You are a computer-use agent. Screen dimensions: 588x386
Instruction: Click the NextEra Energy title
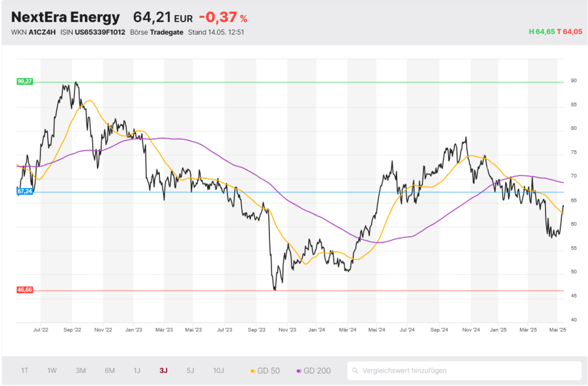(x=65, y=18)
